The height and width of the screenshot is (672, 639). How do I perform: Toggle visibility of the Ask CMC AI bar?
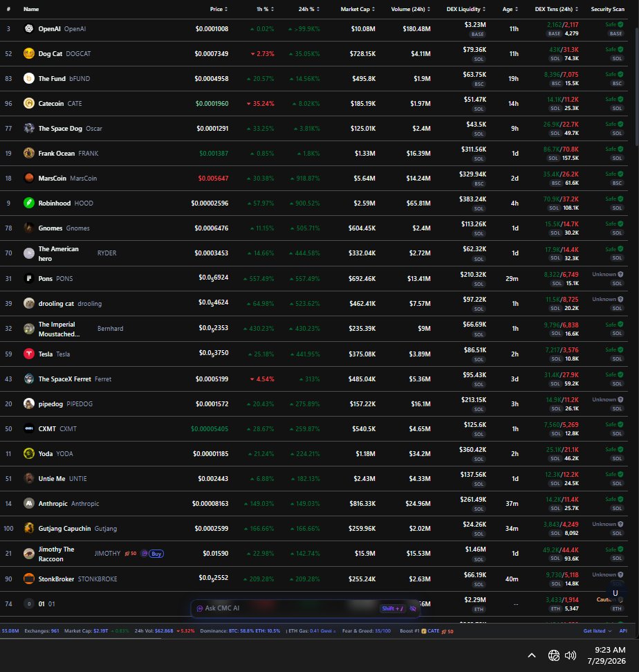[413, 608]
